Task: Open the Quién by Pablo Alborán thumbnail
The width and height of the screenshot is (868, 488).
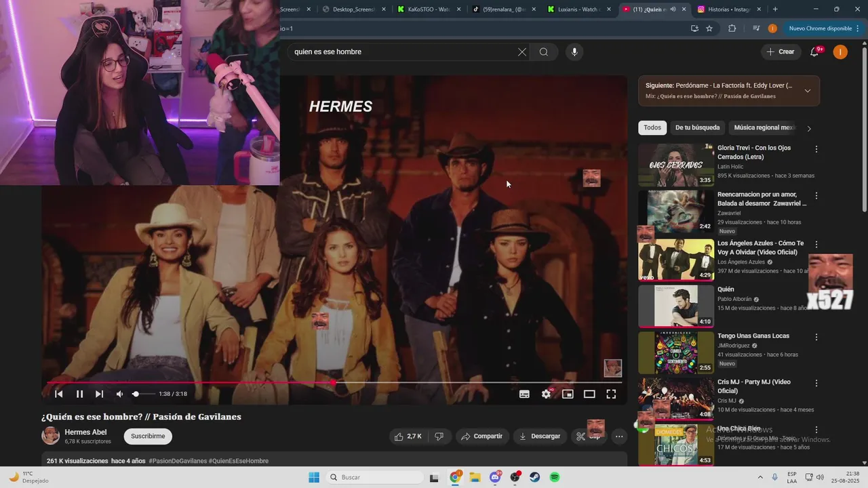Action: coord(675,306)
